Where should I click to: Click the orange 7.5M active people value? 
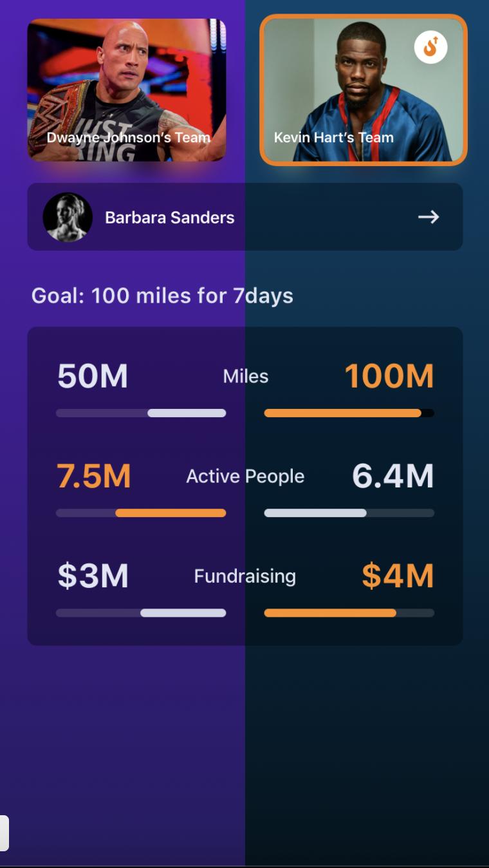point(94,476)
